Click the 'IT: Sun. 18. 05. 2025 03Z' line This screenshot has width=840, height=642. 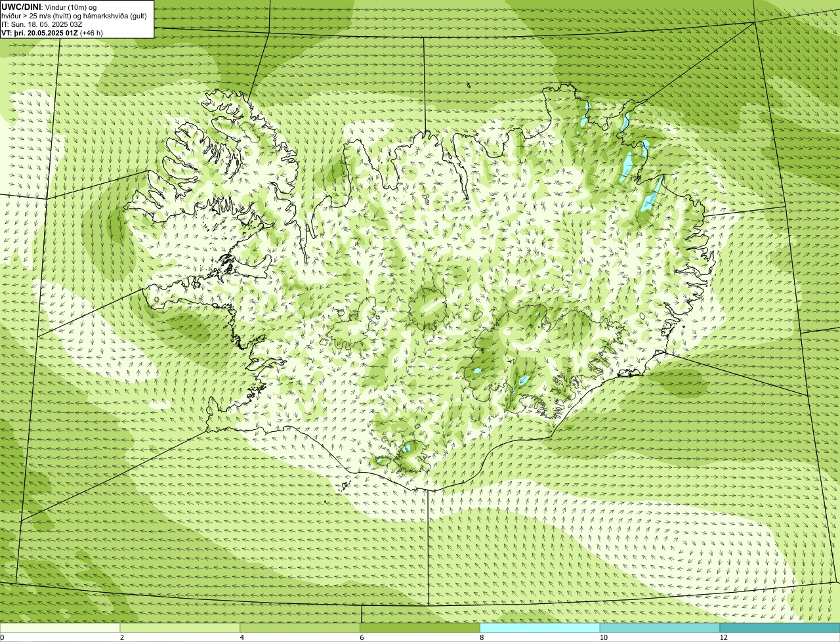(41, 24)
